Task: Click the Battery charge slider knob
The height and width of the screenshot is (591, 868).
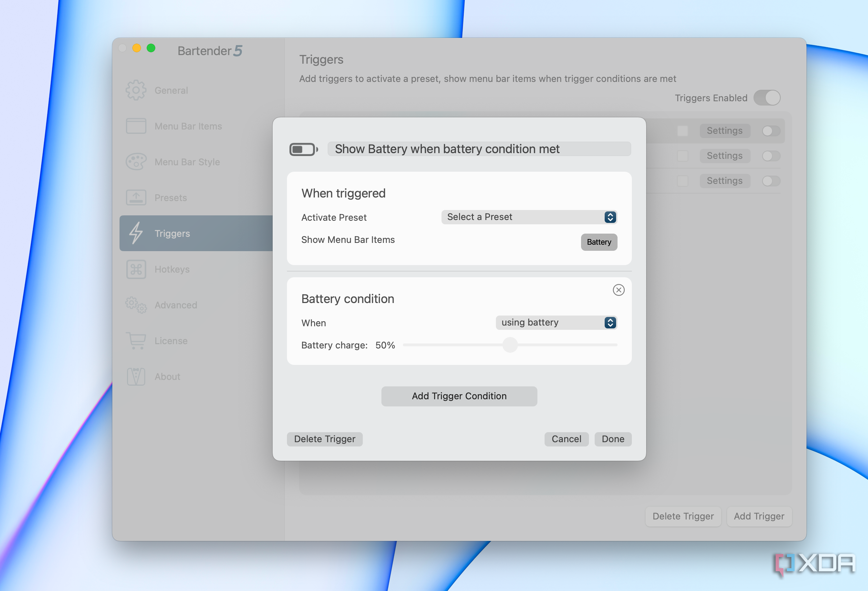Action: coord(510,345)
